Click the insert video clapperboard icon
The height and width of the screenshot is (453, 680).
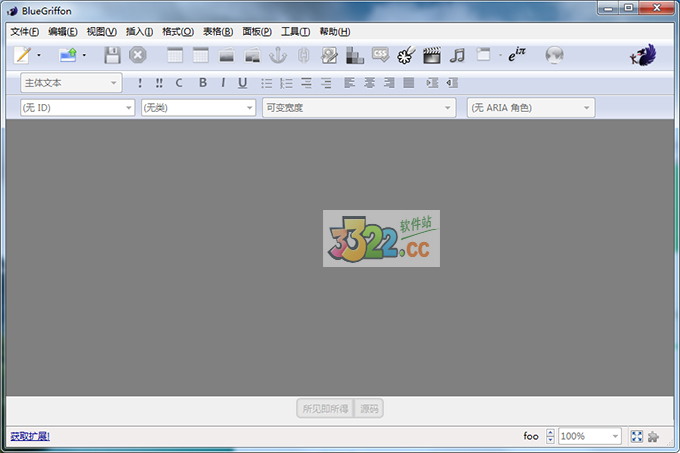[432, 56]
